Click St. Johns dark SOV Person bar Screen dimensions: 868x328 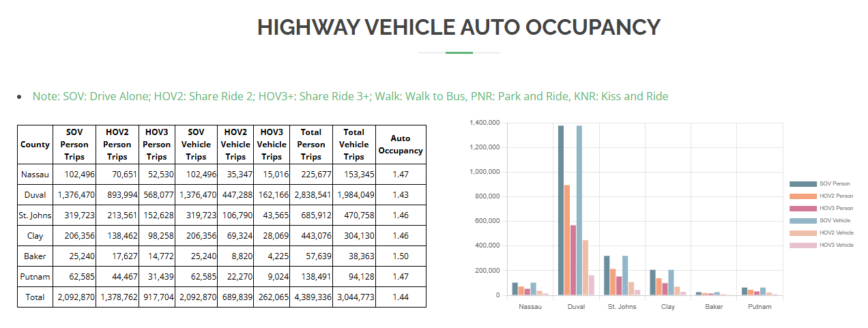(607, 275)
